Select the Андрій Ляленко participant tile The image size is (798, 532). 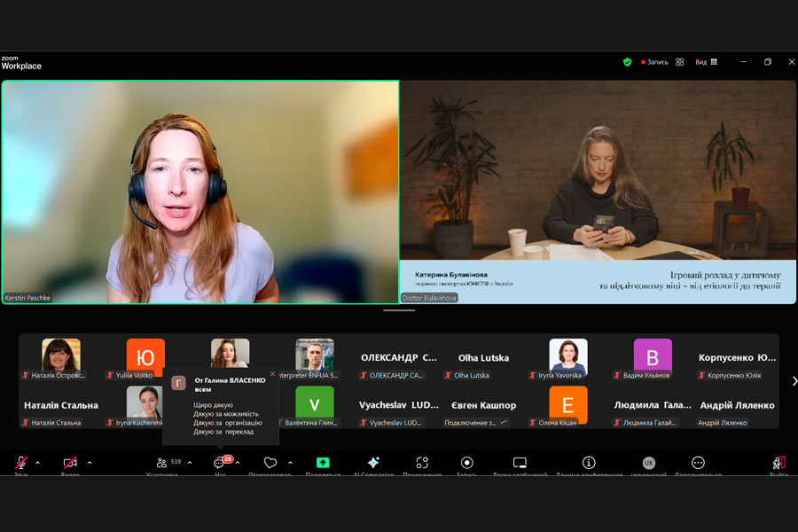click(x=737, y=406)
